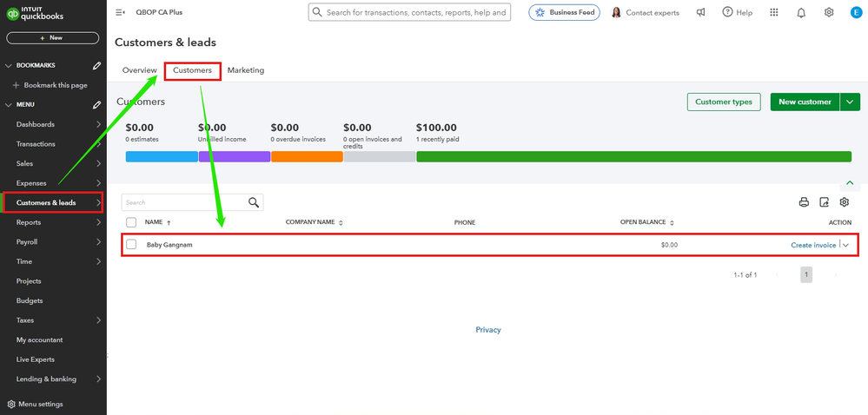Click the Contact experts avatar
Viewport: 868px width, 415px height.
click(616, 12)
